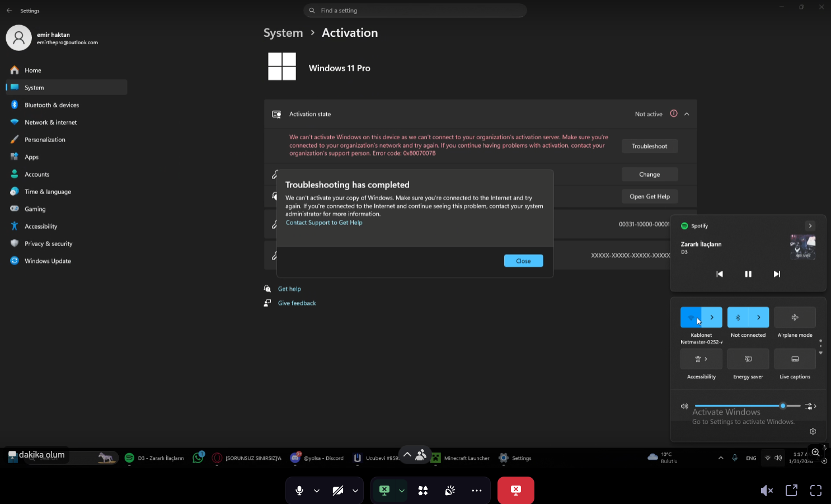Click the microphone icon in the system tray
This screenshot has width=831, height=504.
(x=735, y=458)
